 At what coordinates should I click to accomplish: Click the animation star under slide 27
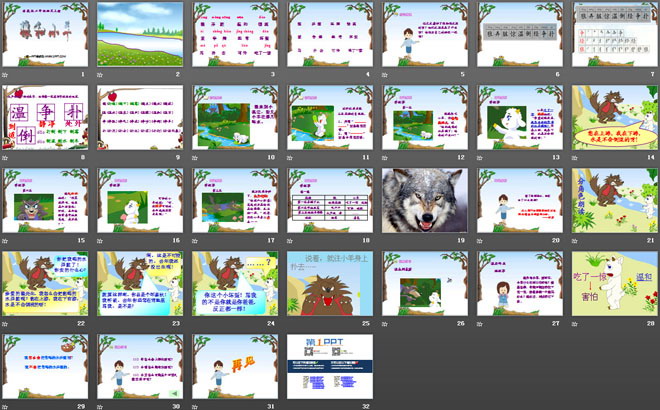click(480, 324)
